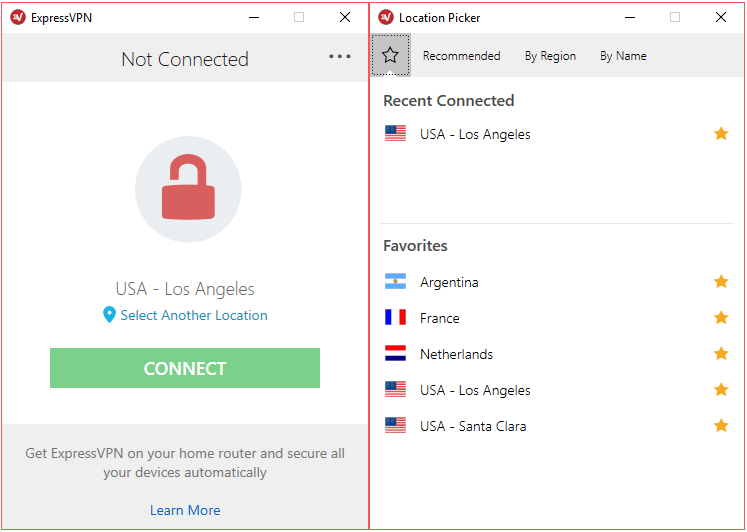The height and width of the screenshot is (532, 747).
Task: Click the Netherlands flag icon
Action: pyautogui.click(x=395, y=354)
